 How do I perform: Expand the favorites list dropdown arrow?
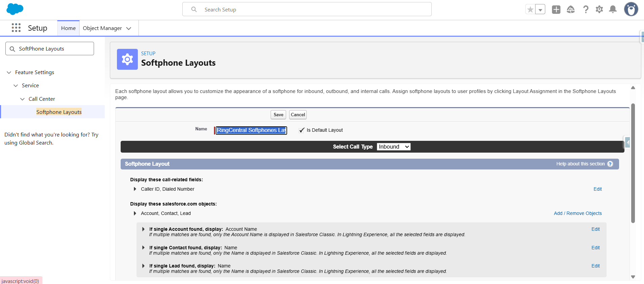[540, 10]
